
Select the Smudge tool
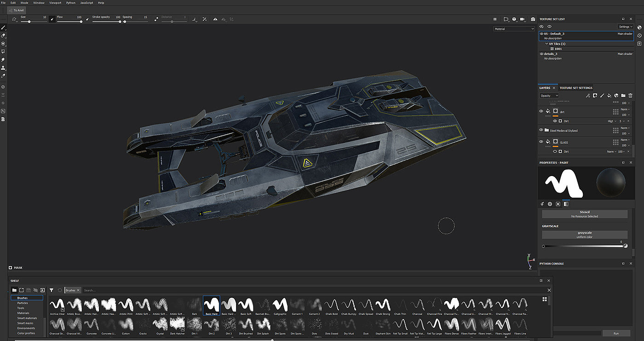(x=3, y=60)
